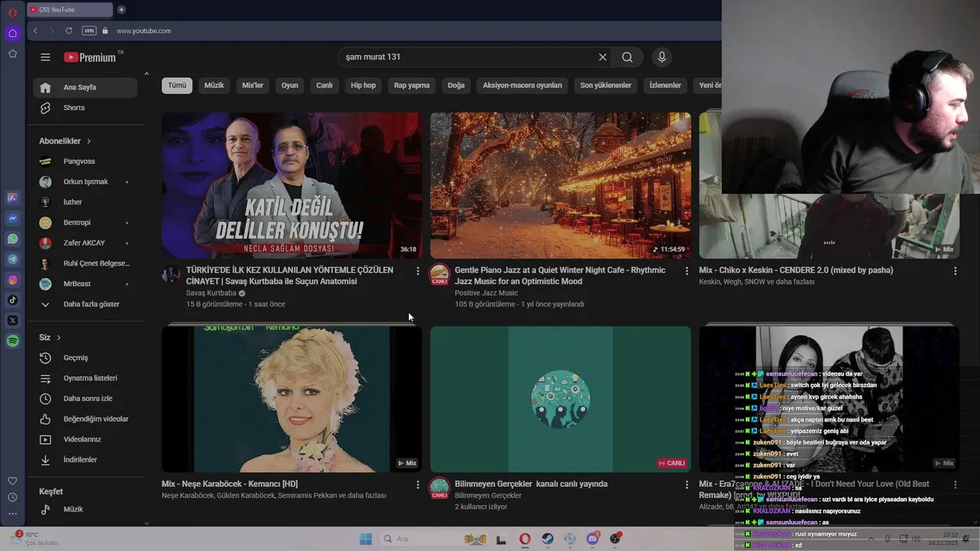The height and width of the screenshot is (551, 980).
Task: Open Pangvoss channel subscription
Action: tap(85, 161)
